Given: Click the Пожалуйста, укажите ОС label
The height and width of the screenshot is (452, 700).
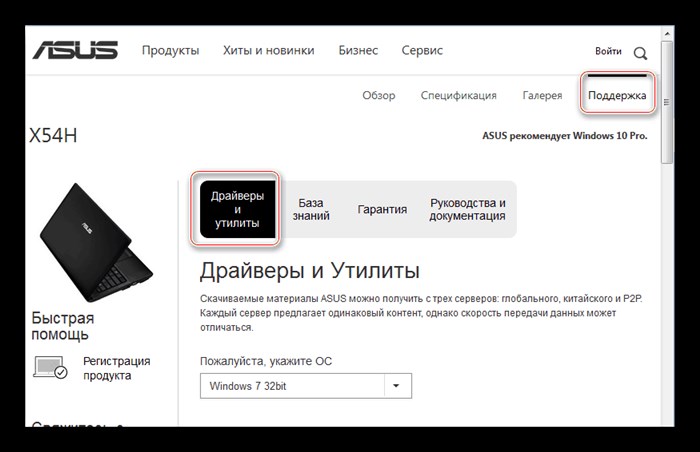Looking at the screenshot, I should pyautogui.click(x=266, y=361).
